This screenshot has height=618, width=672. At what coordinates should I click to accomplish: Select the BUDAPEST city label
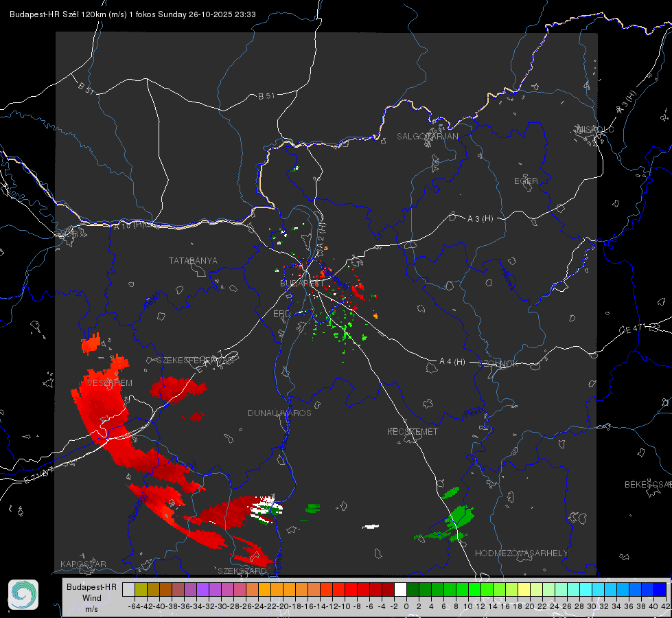click(x=302, y=284)
